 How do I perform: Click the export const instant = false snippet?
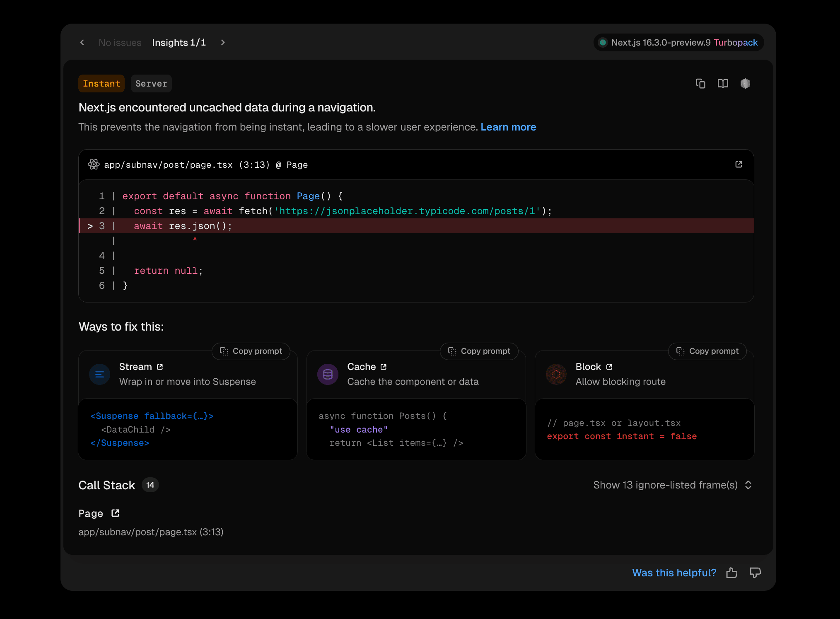point(622,436)
